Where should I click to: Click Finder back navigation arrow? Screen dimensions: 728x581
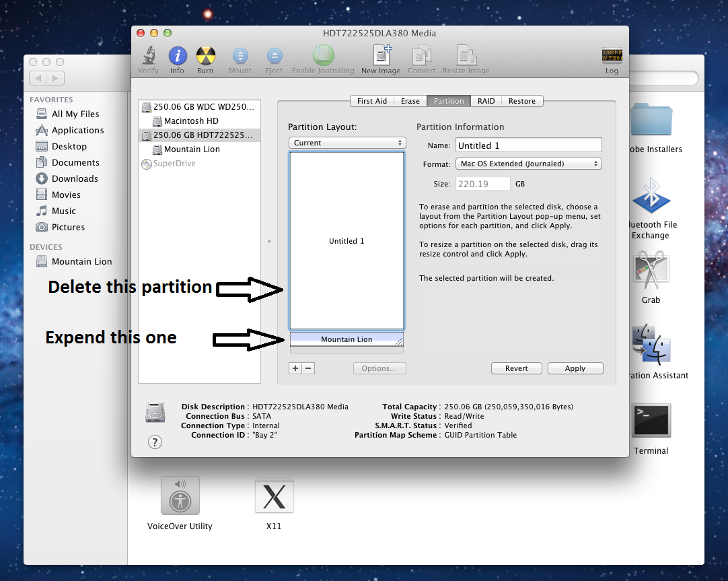point(38,78)
